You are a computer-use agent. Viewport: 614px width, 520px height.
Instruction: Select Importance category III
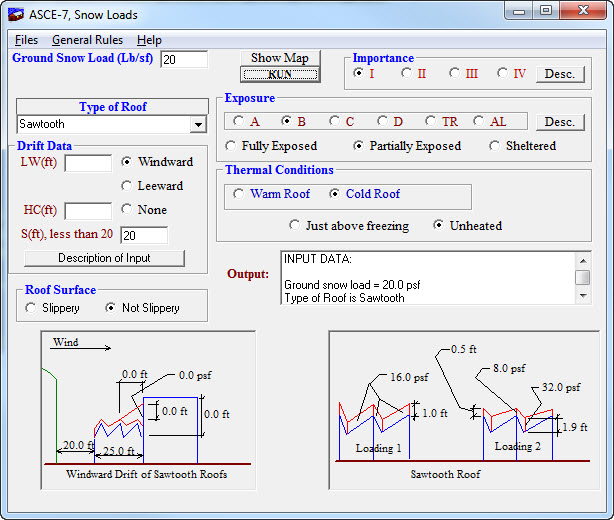coord(454,73)
